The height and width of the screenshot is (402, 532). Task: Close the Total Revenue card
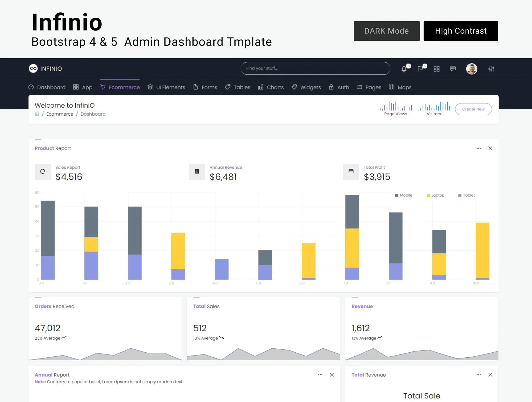pyautogui.click(x=490, y=375)
